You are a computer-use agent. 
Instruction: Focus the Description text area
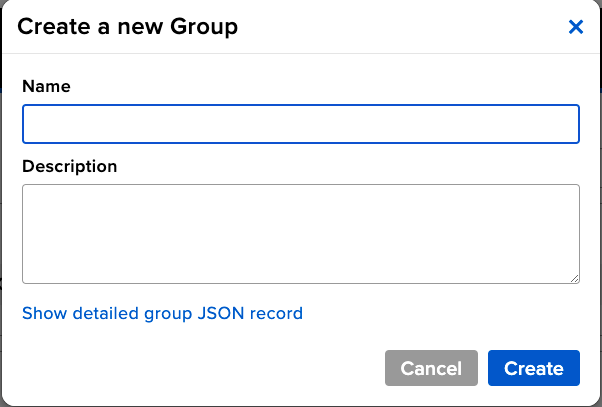click(x=300, y=233)
